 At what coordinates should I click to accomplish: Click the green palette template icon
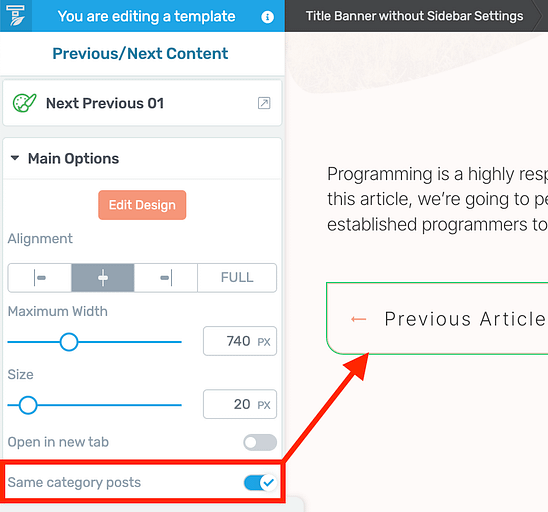pyautogui.click(x=24, y=103)
